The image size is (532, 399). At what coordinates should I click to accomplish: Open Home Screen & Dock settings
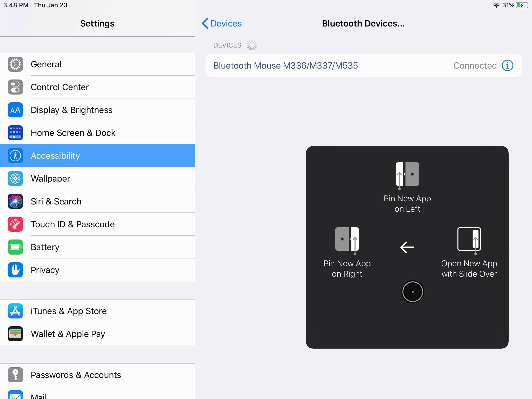click(x=97, y=133)
